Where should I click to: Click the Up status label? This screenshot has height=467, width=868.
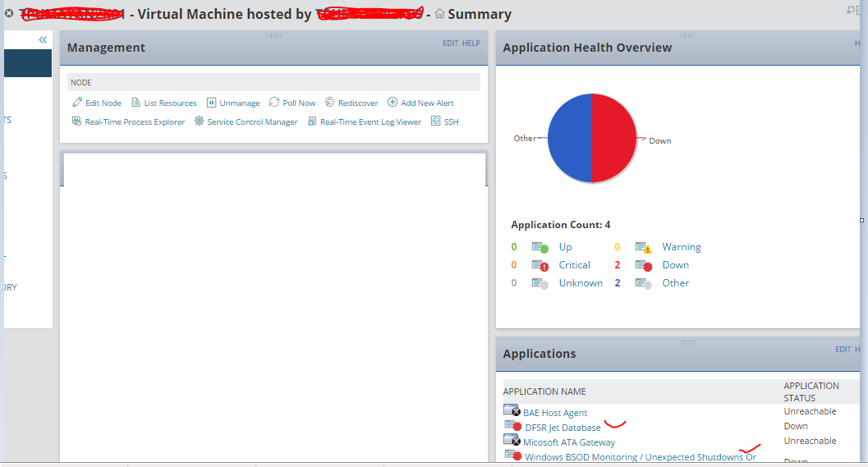pos(565,247)
